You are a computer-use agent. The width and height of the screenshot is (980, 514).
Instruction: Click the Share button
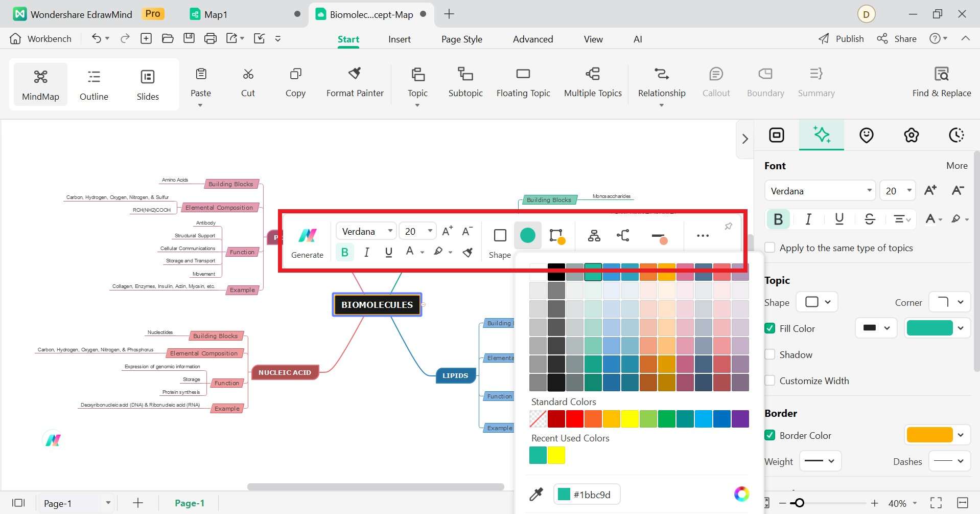pos(897,38)
